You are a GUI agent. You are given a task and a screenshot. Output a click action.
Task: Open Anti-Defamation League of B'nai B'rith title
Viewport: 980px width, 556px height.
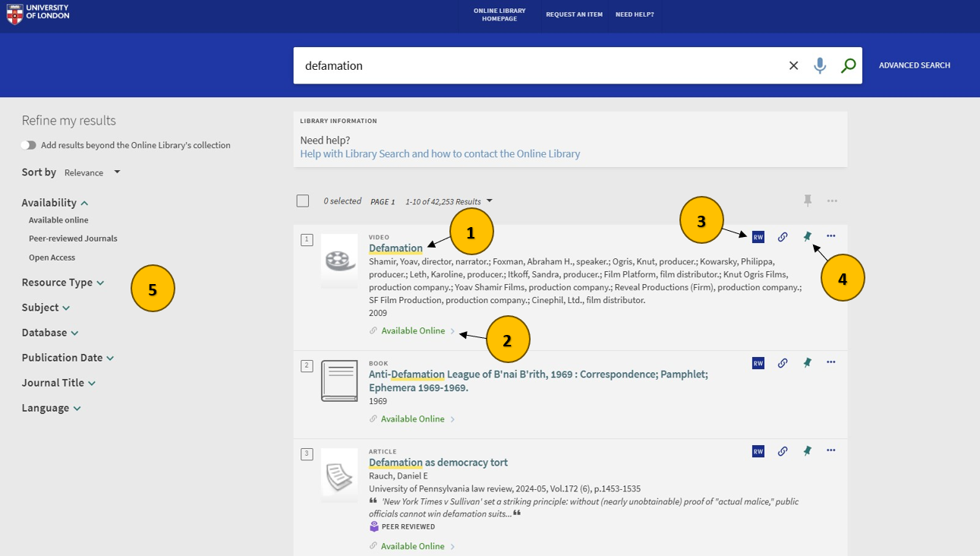pyautogui.click(x=538, y=381)
